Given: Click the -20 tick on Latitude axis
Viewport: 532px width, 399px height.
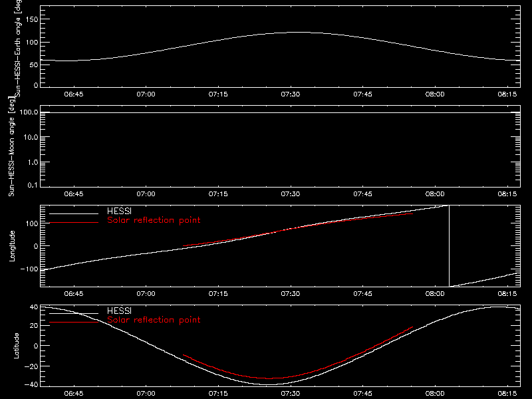Looking at the screenshot, I should [31, 366].
